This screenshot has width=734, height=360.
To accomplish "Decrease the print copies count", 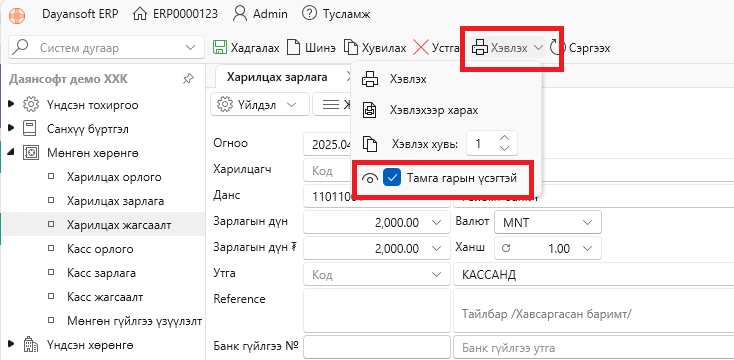I will coord(504,148).
